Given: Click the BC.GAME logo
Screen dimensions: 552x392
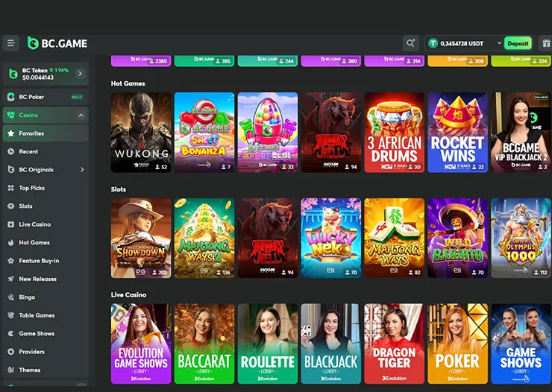Looking at the screenshot, I should tap(57, 43).
